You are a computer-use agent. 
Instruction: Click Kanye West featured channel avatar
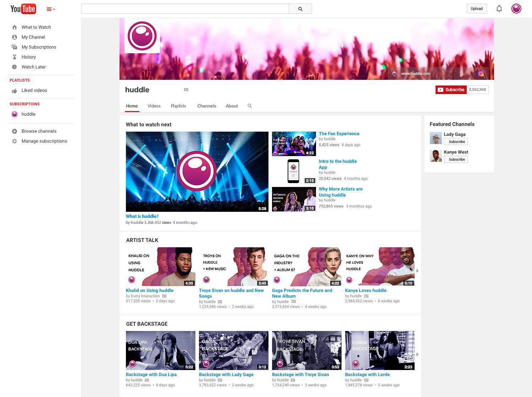click(436, 156)
